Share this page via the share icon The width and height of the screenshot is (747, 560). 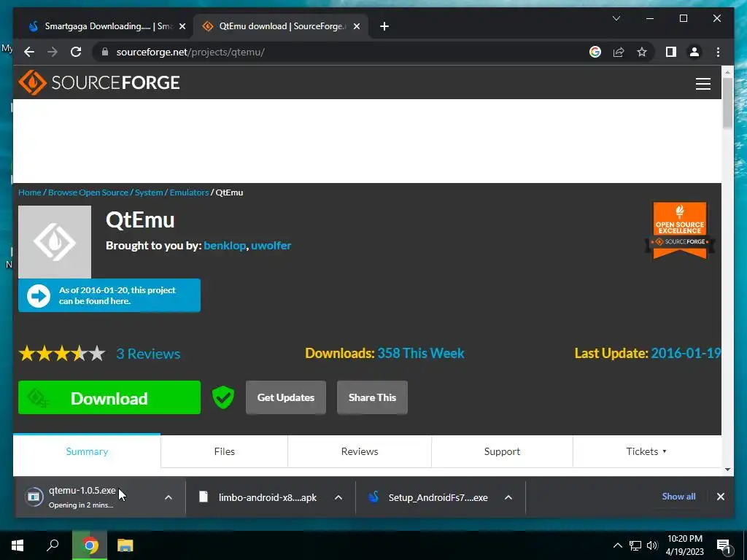(x=619, y=52)
